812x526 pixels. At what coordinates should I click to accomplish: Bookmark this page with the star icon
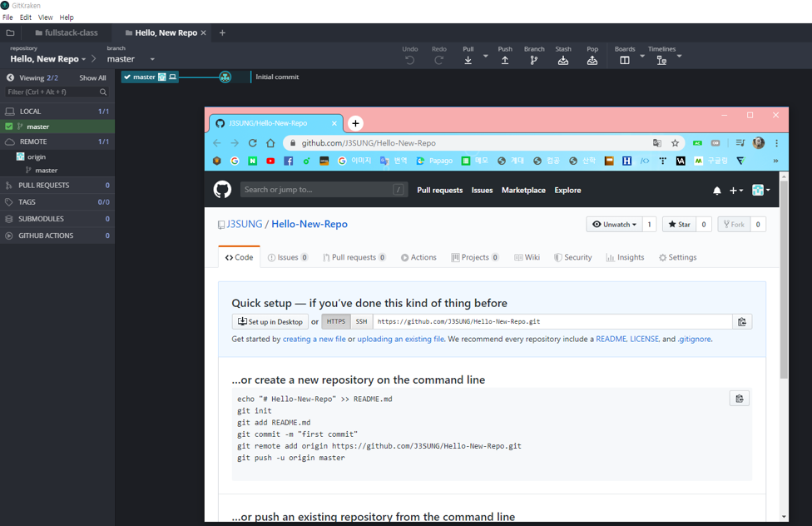coord(675,143)
